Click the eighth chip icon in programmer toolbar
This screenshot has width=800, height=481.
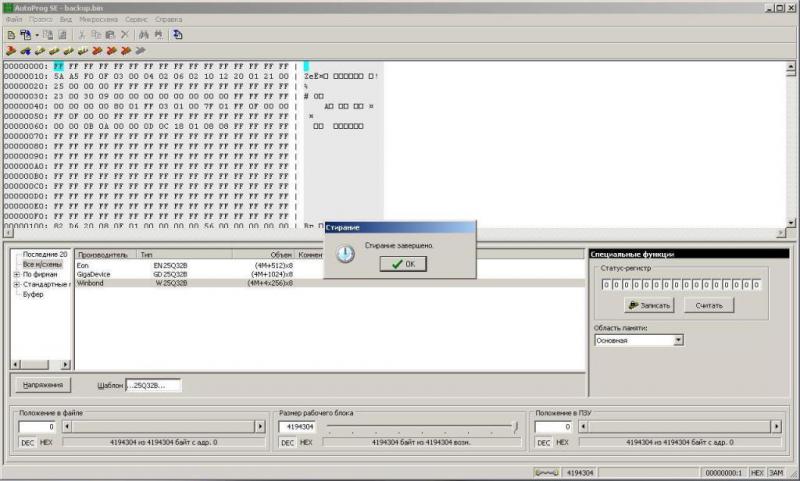pos(111,50)
